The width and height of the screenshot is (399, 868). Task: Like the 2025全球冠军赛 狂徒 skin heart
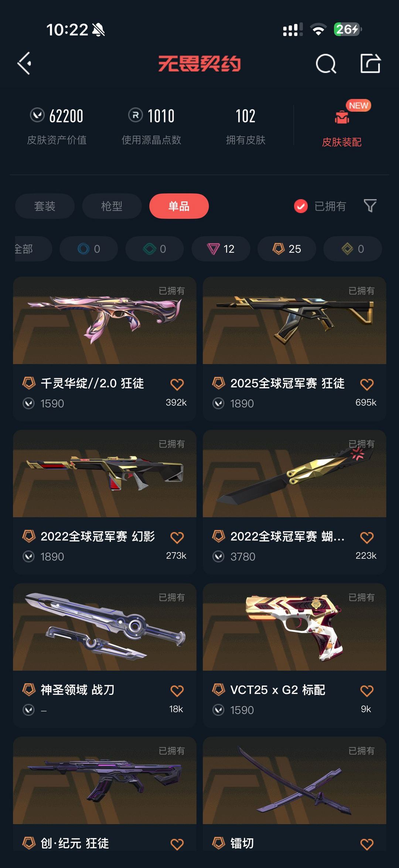[x=367, y=384]
